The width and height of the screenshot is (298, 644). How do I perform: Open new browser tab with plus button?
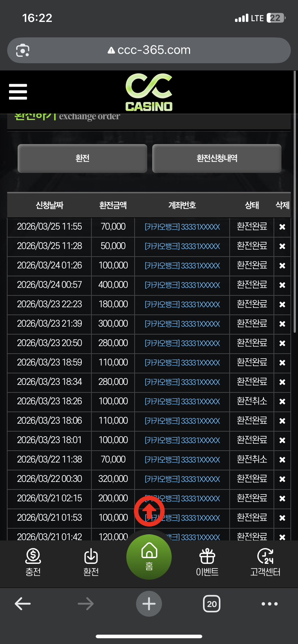pos(149,604)
